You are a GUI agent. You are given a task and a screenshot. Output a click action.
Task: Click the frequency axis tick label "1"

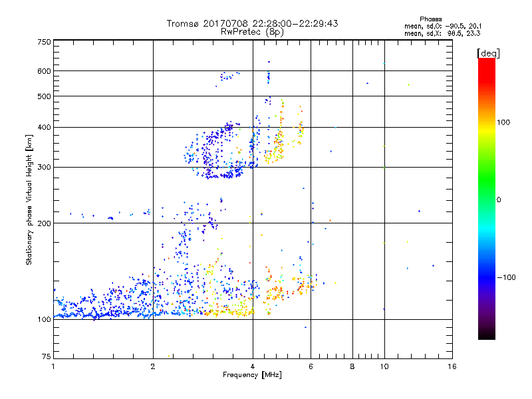pyautogui.click(x=53, y=366)
